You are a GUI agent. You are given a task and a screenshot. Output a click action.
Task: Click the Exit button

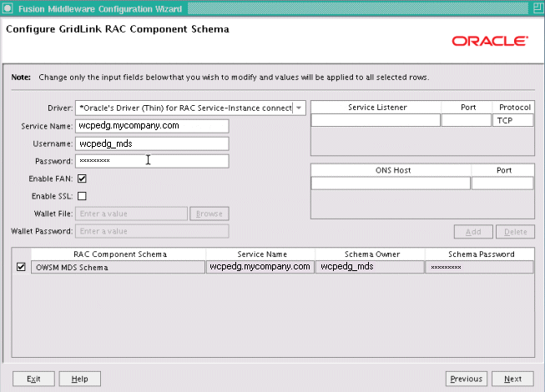point(33,379)
